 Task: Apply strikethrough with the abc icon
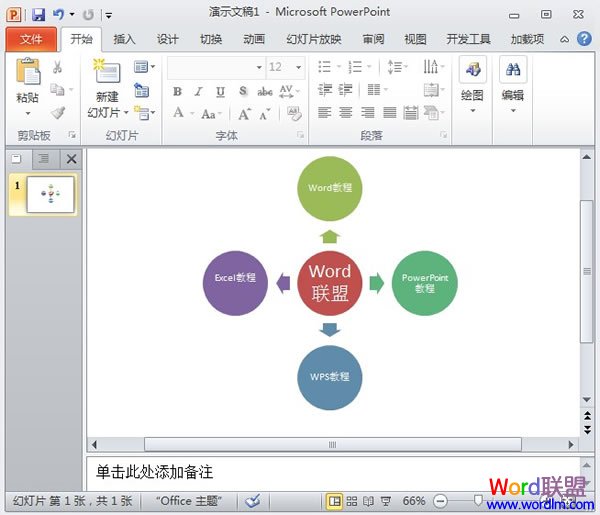click(x=265, y=91)
